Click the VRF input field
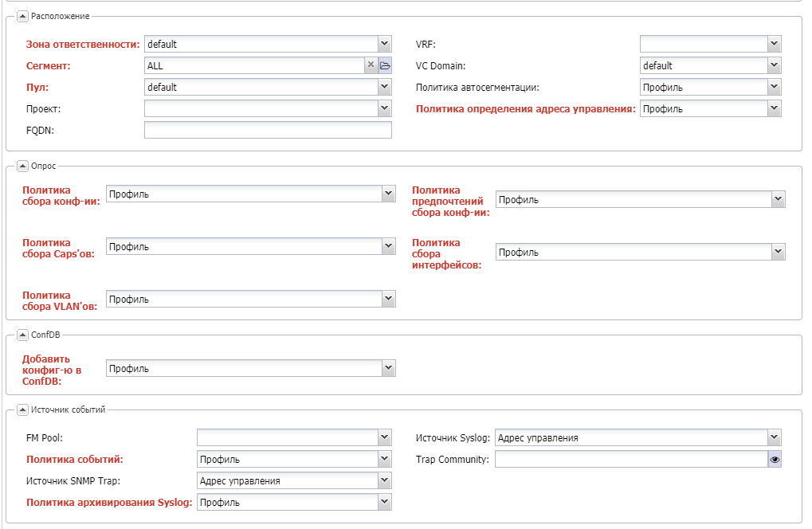The image size is (812, 529). (x=704, y=44)
